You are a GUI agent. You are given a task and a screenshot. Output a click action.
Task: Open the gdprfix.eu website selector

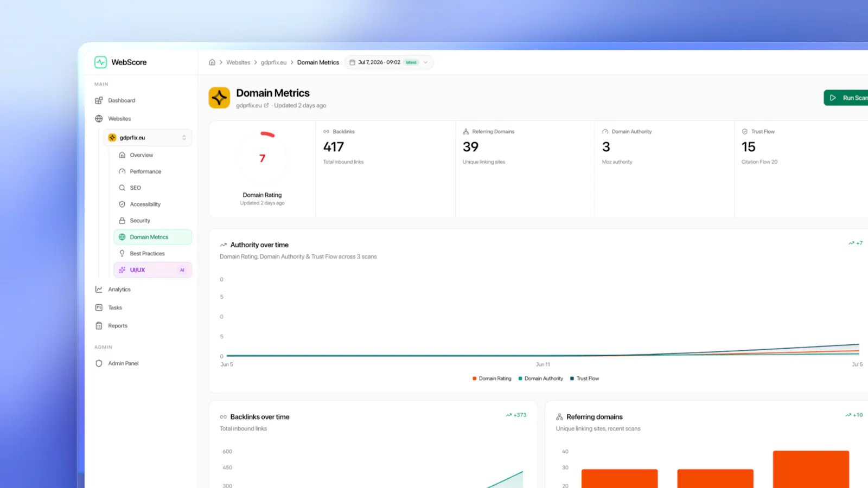coord(148,138)
